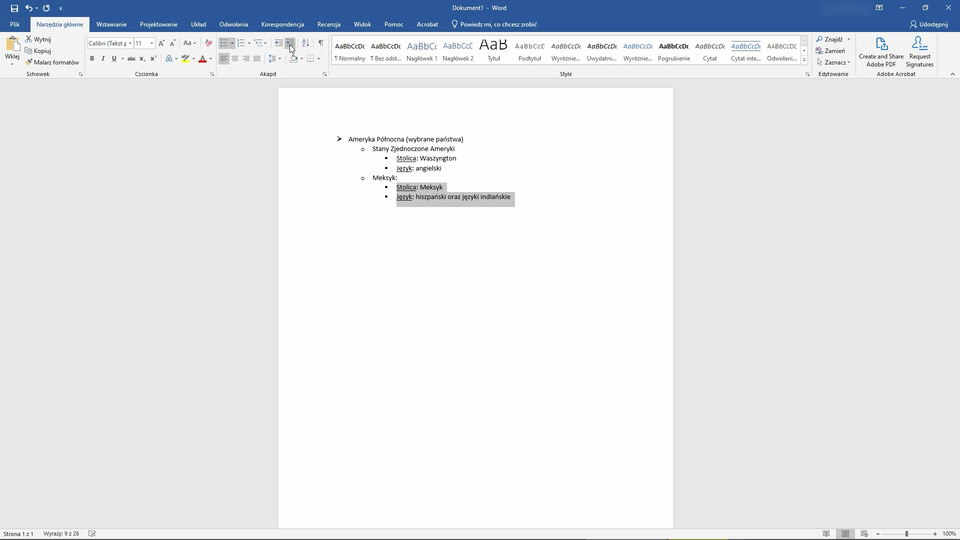The width and height of the screenshot is (960, 540).
Task: Expand the Zaznacz selection dropdown
Action: pos(835,62)
